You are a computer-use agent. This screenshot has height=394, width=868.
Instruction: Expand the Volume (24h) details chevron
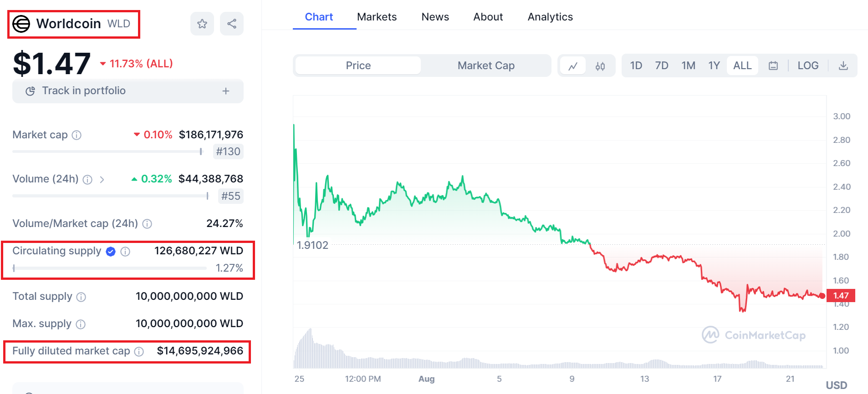pyautogui.click(x=102, y=180)
